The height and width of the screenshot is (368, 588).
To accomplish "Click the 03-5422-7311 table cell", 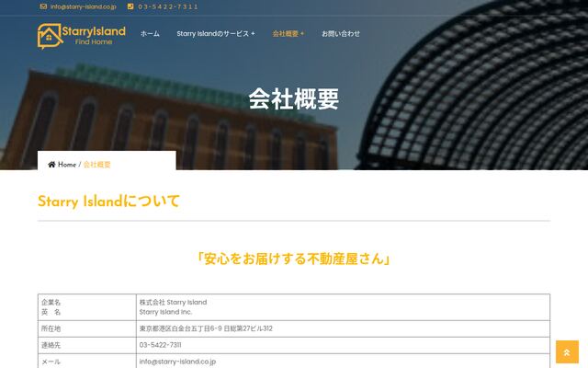I will 343,345.
